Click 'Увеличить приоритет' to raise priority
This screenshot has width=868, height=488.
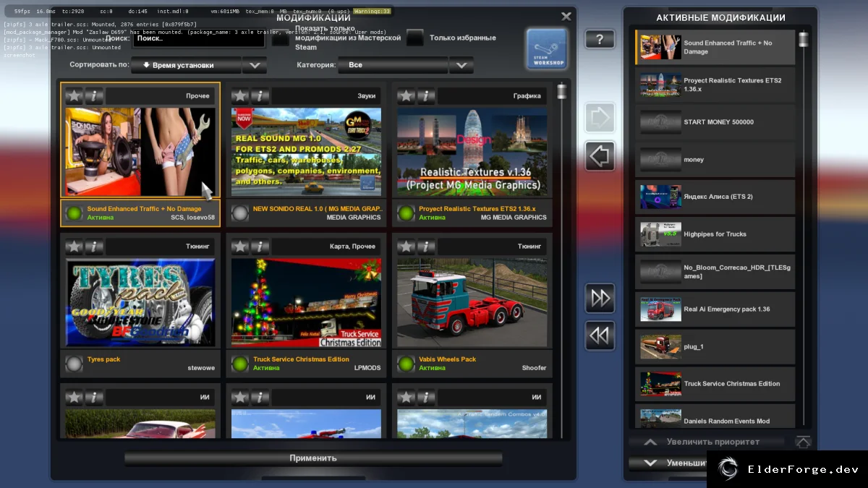(x=707, y=442)
